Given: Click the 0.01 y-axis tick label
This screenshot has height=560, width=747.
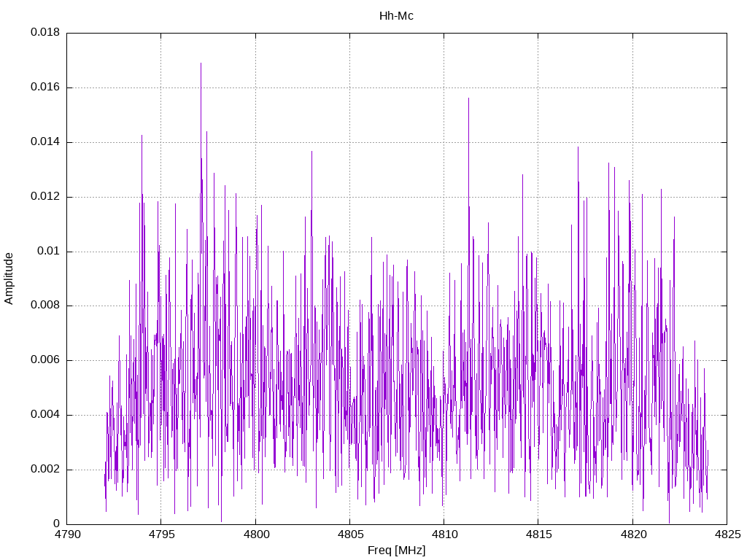Looking at the screenshot, I should (x=49, y=251).
